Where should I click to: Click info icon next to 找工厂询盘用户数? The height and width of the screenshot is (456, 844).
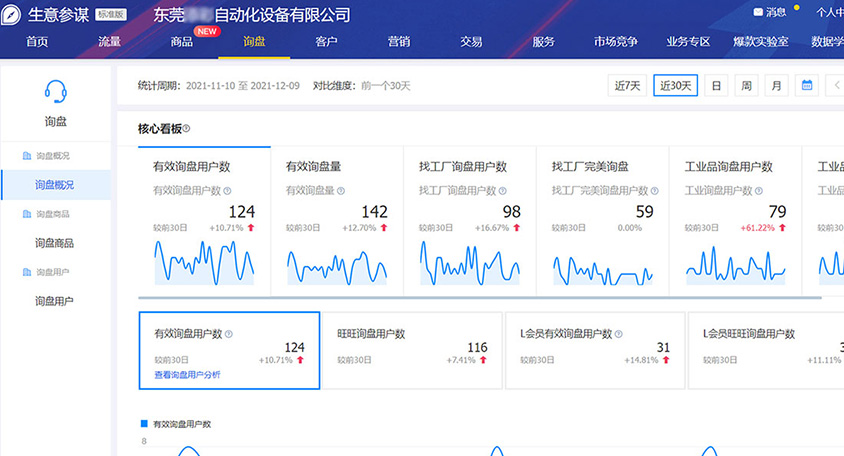(502, 191)
